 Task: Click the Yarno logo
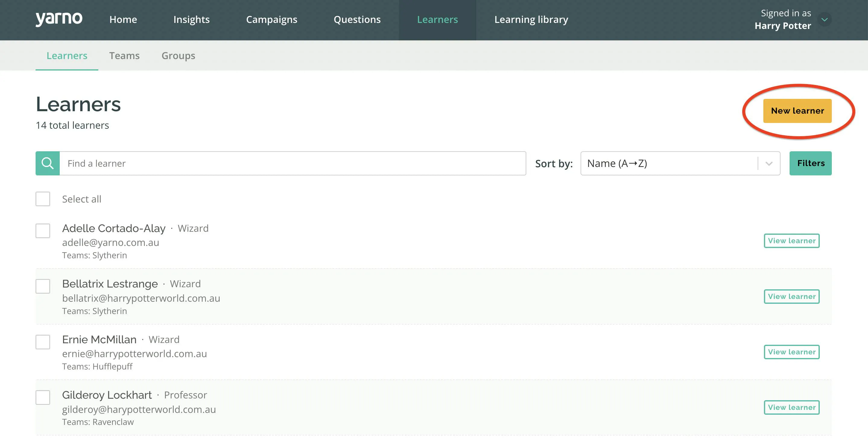[x=59, y=19]
